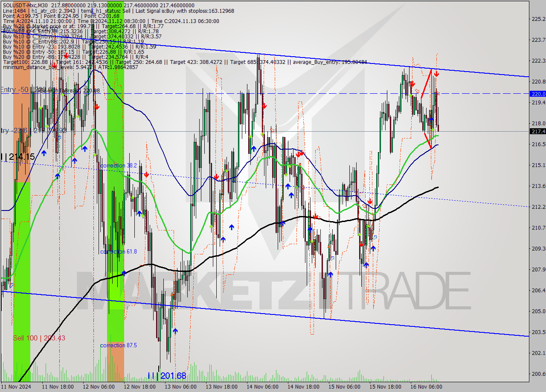The height and width of the screenshot is (392, 546).
Task: Click the 212.2 price axis label
Action: [538, 207]
